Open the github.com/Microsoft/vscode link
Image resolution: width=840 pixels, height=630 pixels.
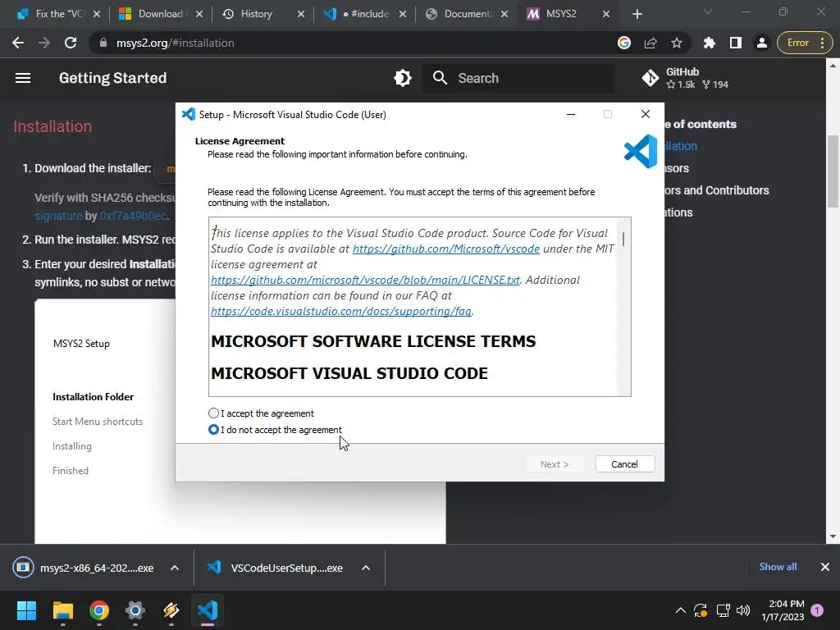(445, 249)
